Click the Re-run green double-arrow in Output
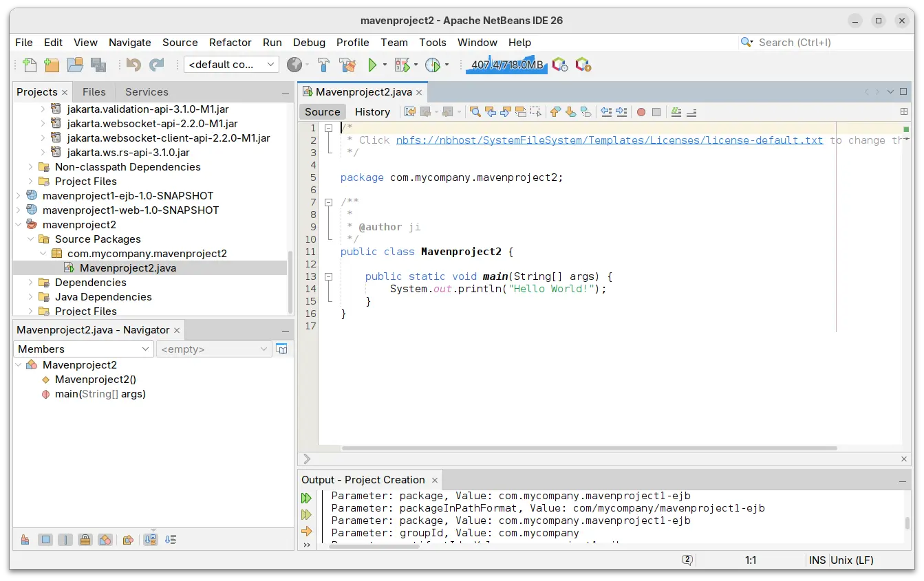924x581 pixels. (x=307, y=498)
